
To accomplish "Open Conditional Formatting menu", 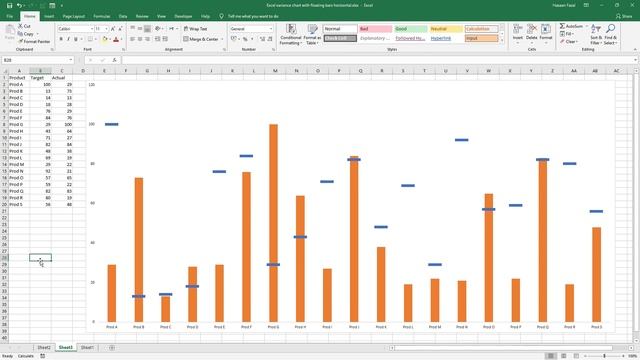I will tap(291, 34).
